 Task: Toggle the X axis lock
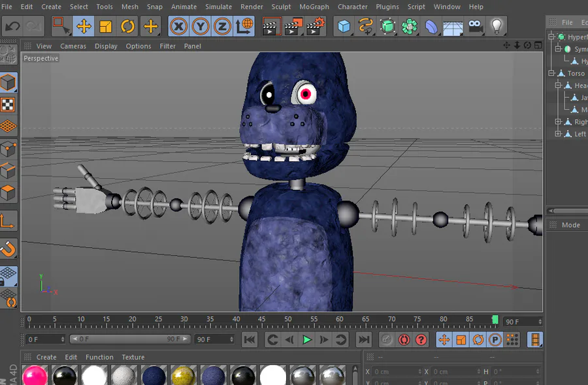pos(178,27)
